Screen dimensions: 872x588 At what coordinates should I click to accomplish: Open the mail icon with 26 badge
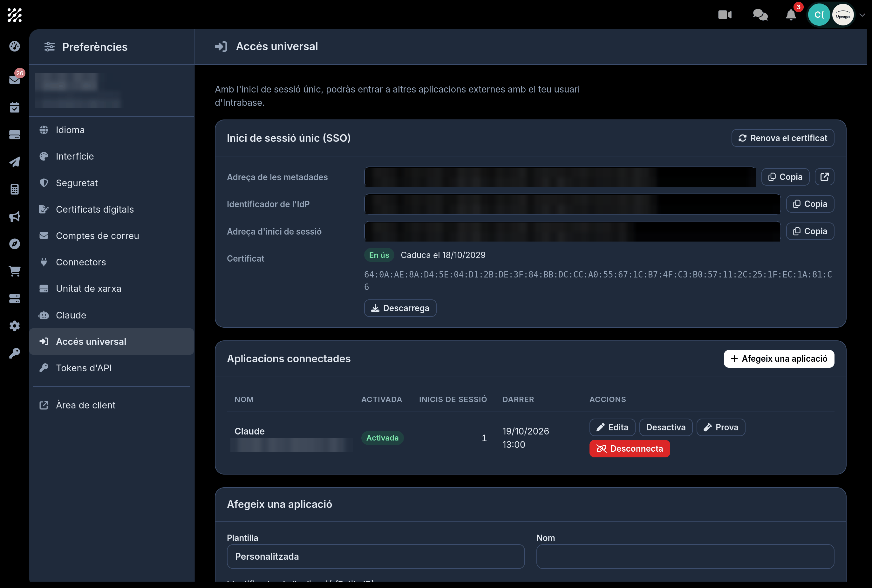pyautogui.click(x=15, y=79)
